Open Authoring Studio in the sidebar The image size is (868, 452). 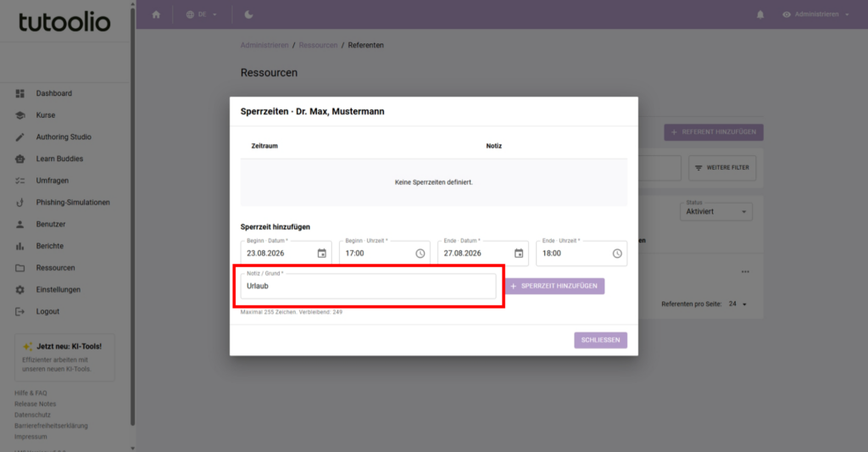point(65,137)
